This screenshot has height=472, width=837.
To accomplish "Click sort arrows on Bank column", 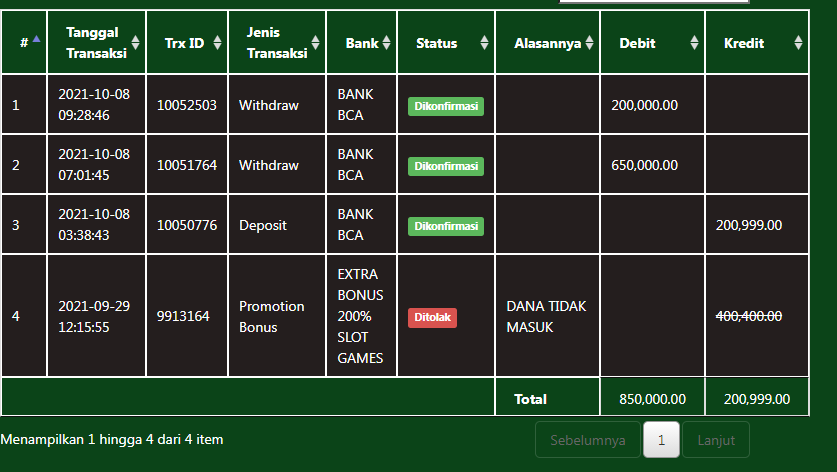I will [x=386, y=43].
